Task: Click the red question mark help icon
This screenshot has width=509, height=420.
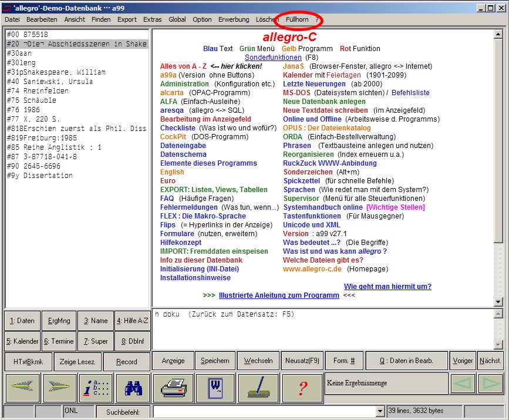Action: click(x=302, y=388)
